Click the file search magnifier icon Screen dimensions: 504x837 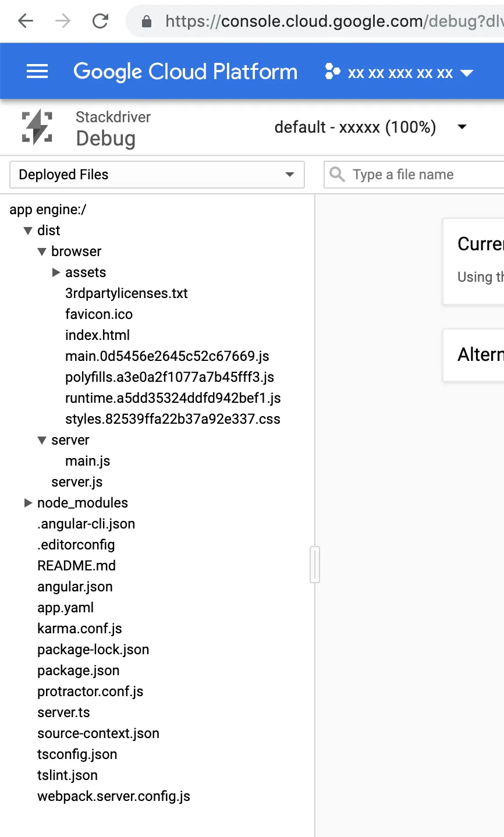tap(337, 175)
